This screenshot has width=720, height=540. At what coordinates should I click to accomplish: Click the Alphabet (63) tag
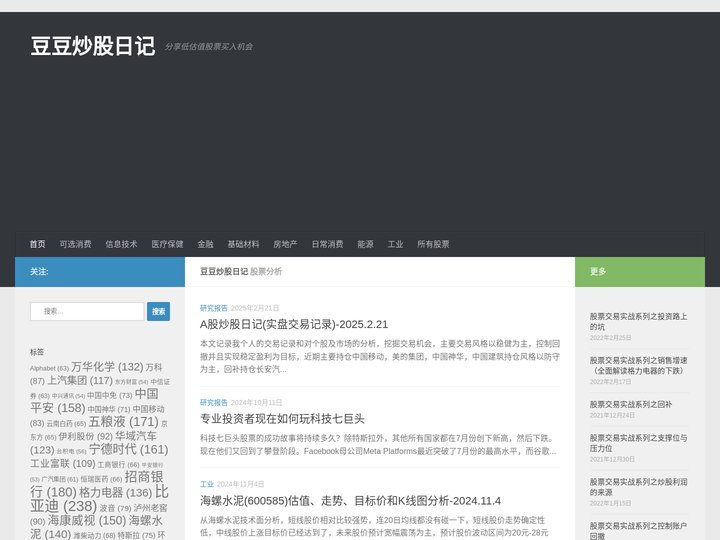(x=49, y=368)
